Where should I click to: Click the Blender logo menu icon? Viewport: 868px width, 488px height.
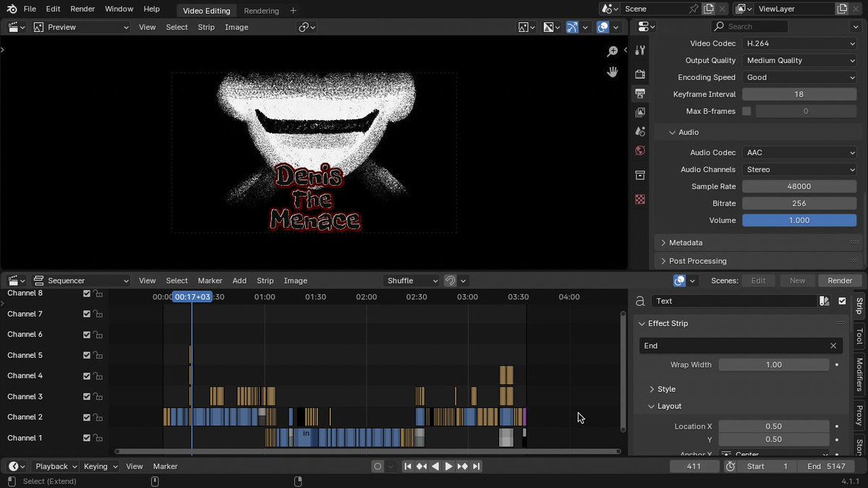coord(12,9)
